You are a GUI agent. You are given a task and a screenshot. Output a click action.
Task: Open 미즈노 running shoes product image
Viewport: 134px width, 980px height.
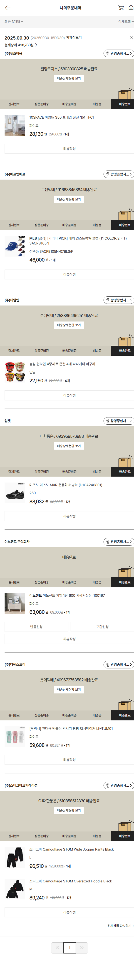pyautogui.click(x=15, y=493)
